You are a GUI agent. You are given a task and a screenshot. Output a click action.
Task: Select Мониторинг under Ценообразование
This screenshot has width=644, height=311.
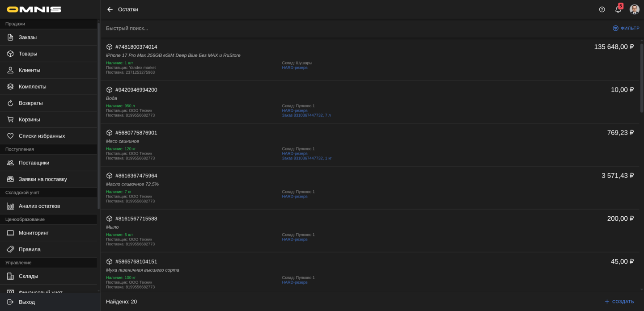coord(34,233)
